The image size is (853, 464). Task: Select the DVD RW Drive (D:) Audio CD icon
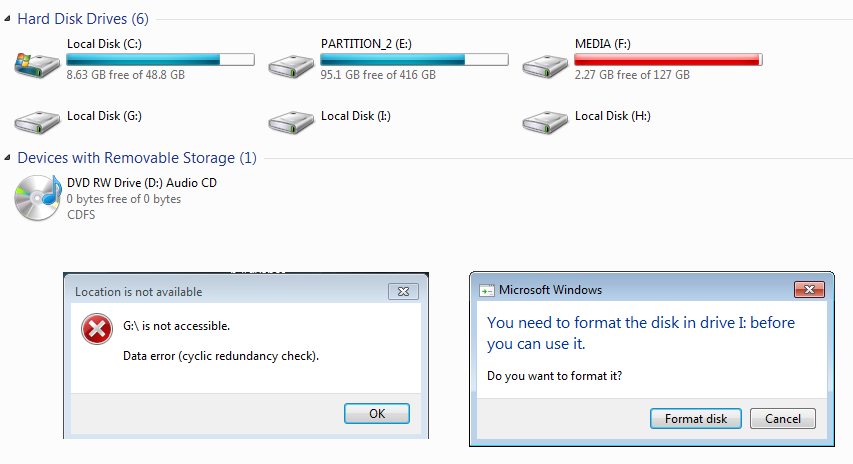(x=38, y=198)
